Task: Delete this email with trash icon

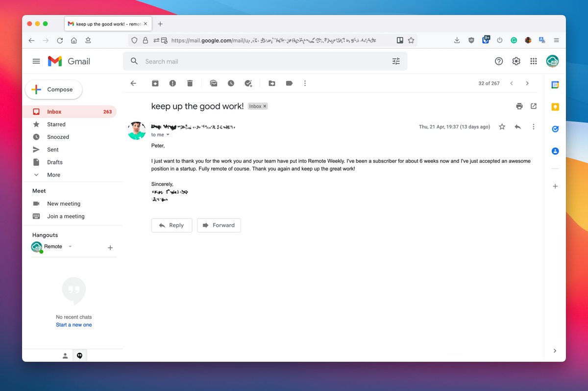Action: pyautogui.click(x=190, y=83)
